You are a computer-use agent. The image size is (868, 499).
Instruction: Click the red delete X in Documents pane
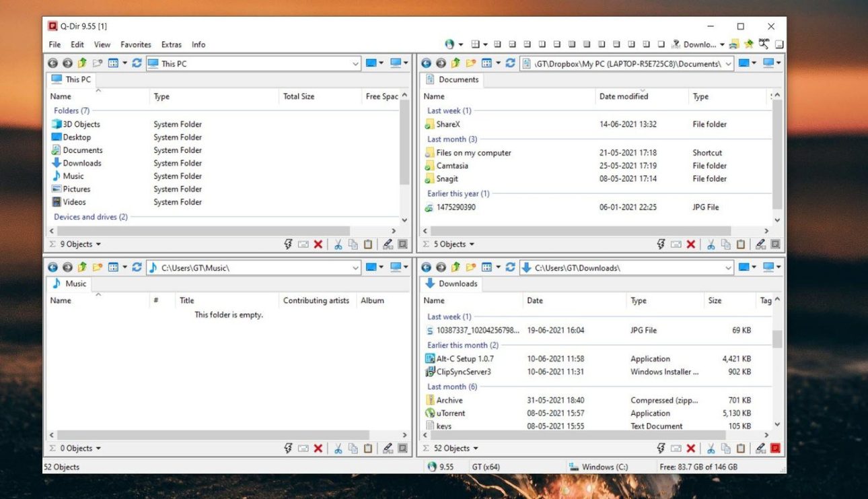pos(690,244)
